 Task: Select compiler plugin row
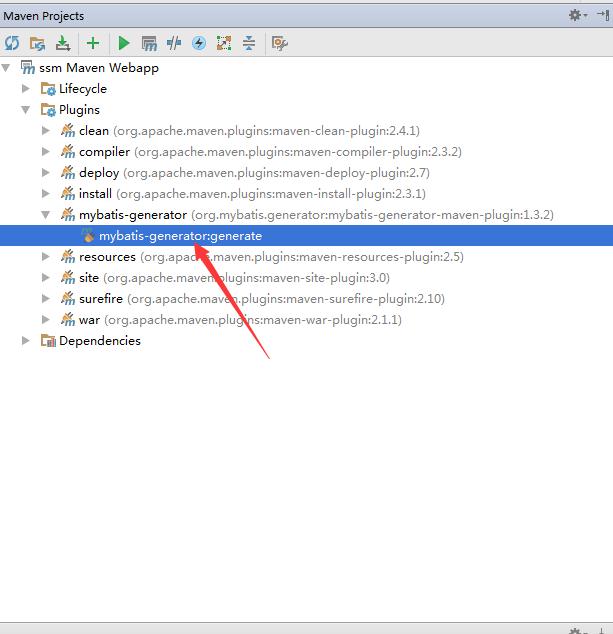click(x=306, y=152)
